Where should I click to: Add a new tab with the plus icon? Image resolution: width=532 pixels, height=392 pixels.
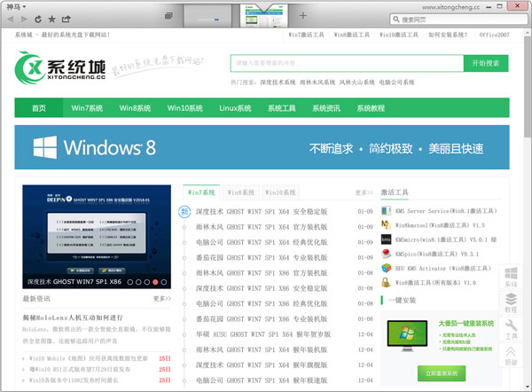303,15
